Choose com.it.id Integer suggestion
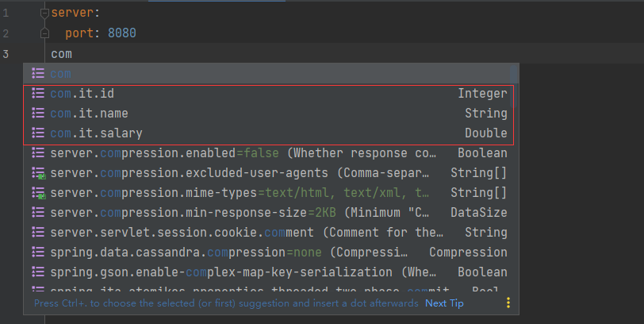Image resolution: width=644 pixels, height=324 pixels. [x=267, y=94]
